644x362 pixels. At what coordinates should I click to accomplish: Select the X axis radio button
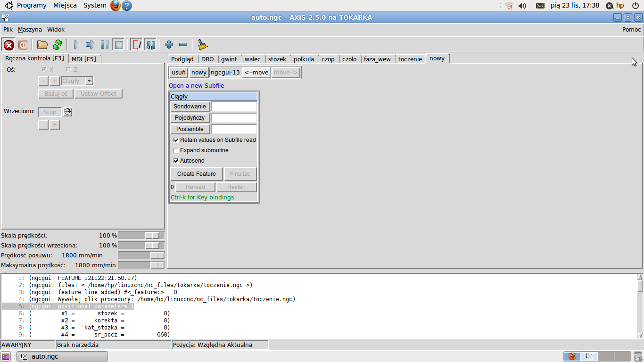tap(45, 69)
